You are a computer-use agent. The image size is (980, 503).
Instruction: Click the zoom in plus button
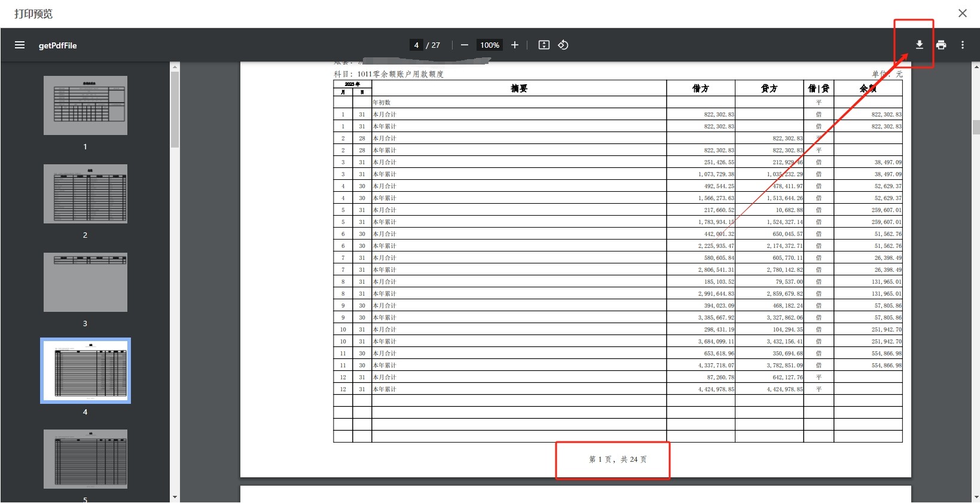pyautogui.click(x=515, y=45)
